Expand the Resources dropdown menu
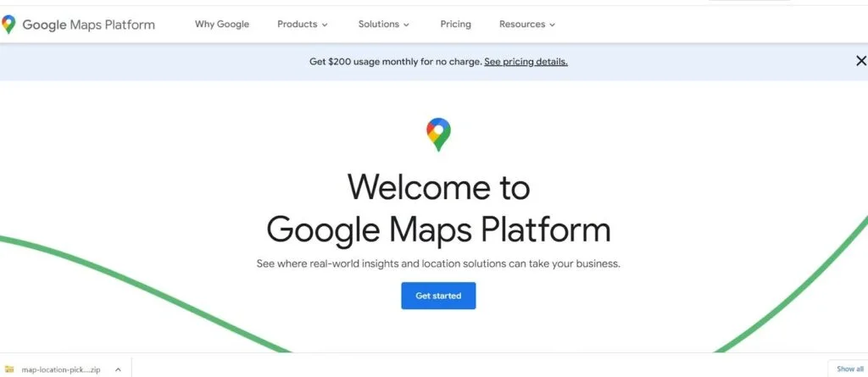Screen dimensions: 868x377 click(527, 25)
